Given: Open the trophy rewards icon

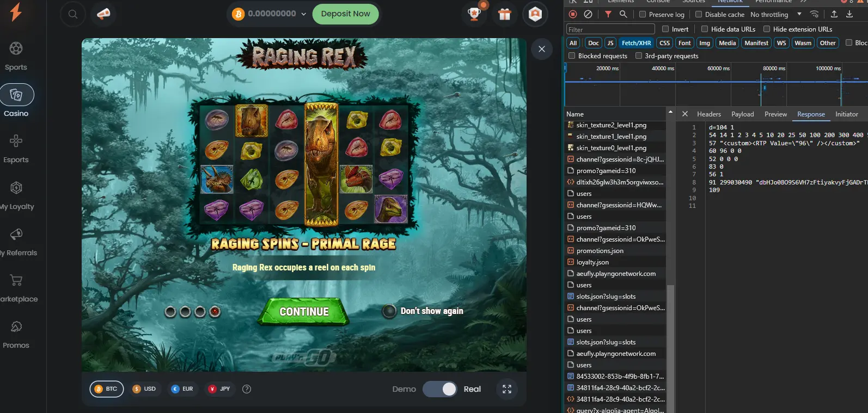Looking at the screenshot, I should [x=474, y=14].
